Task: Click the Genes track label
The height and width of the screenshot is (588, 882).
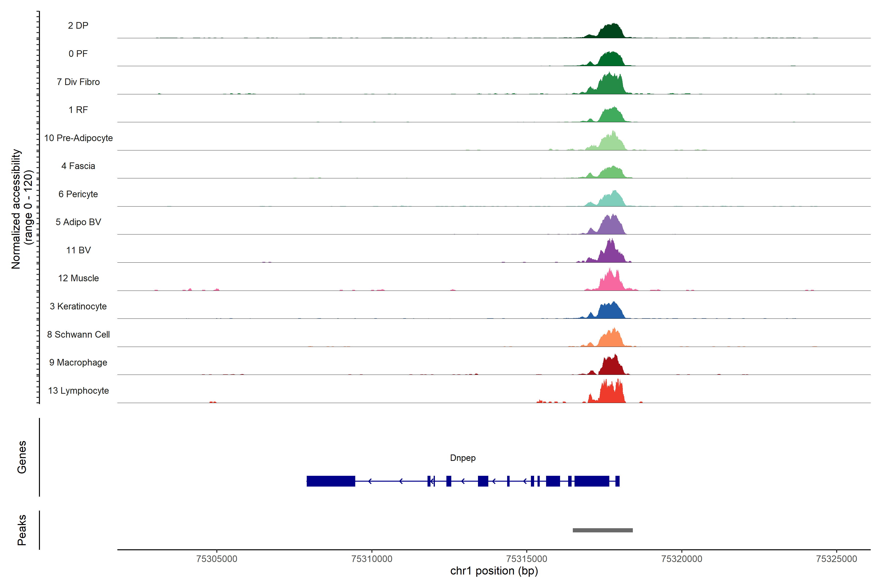Action: [22, 457]
